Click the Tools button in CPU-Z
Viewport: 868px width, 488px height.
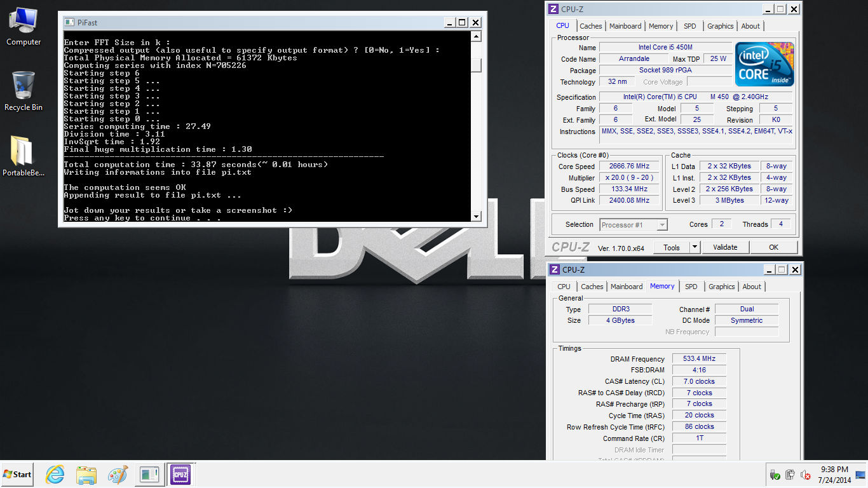point(672,247)
